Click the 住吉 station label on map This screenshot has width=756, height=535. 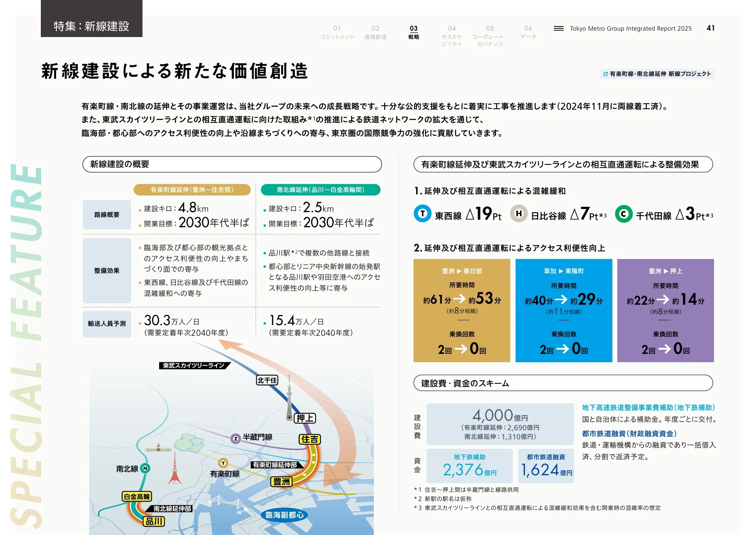tap(310, 439)
